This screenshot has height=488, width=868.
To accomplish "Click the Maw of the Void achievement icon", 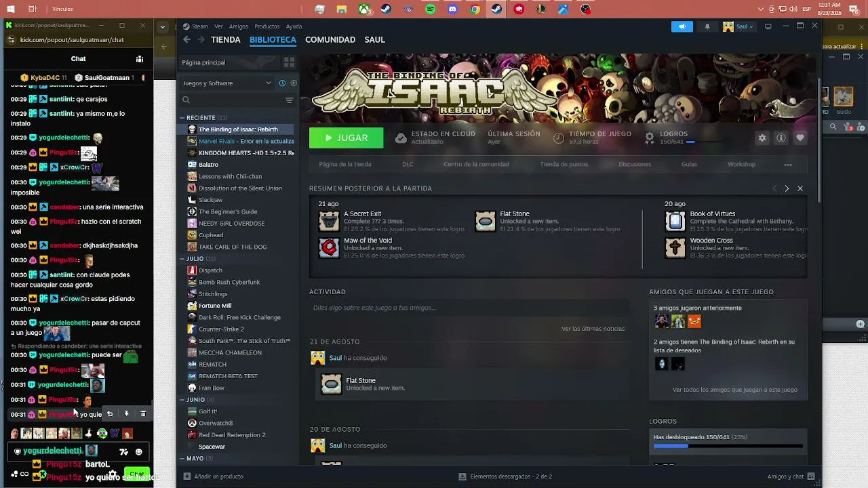I will tap(329, 248).
